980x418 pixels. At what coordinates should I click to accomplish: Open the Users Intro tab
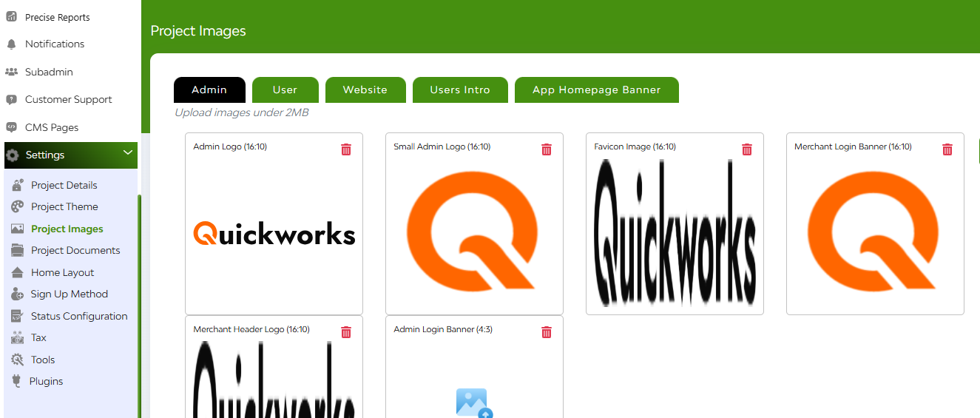pos(460,90)
